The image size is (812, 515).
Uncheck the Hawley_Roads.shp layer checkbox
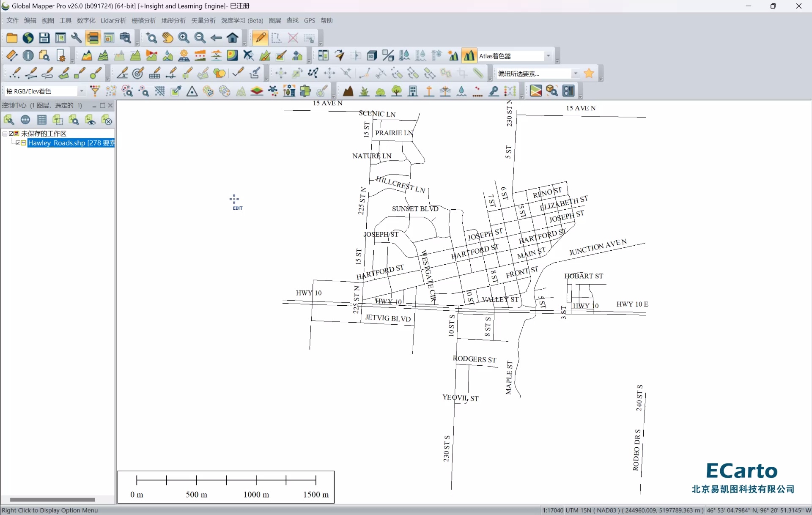tap(18, 143)
